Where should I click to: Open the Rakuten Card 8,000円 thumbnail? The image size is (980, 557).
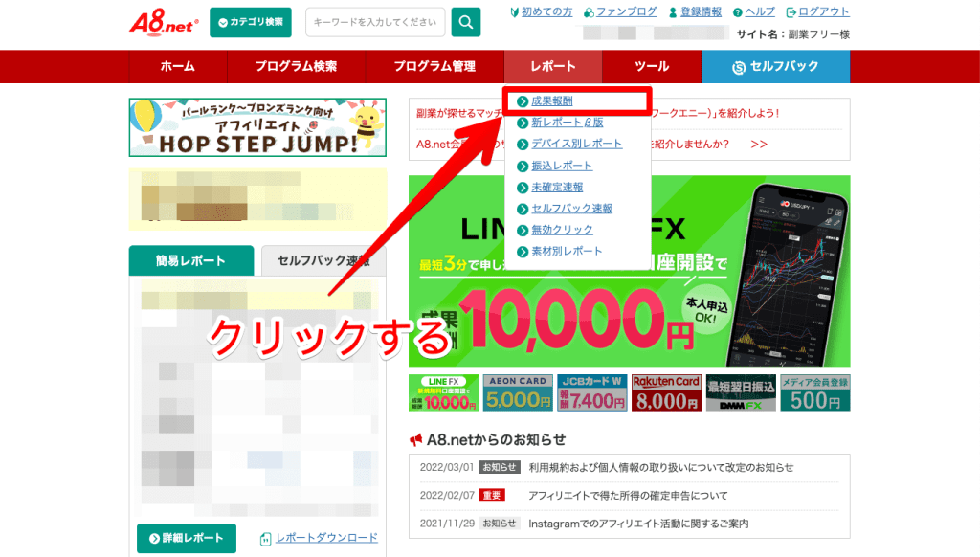tap(666, 392)
